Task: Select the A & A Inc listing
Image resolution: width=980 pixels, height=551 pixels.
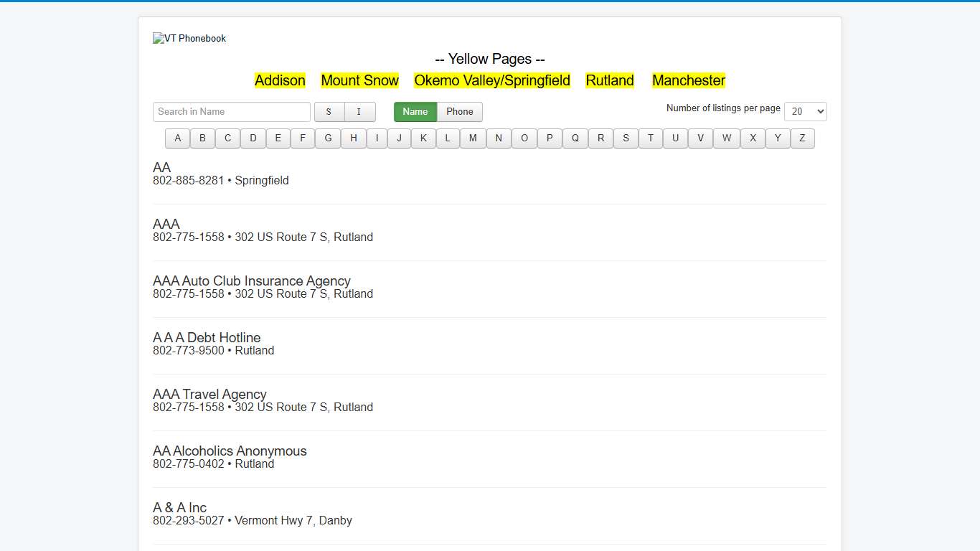Action: 179,508
